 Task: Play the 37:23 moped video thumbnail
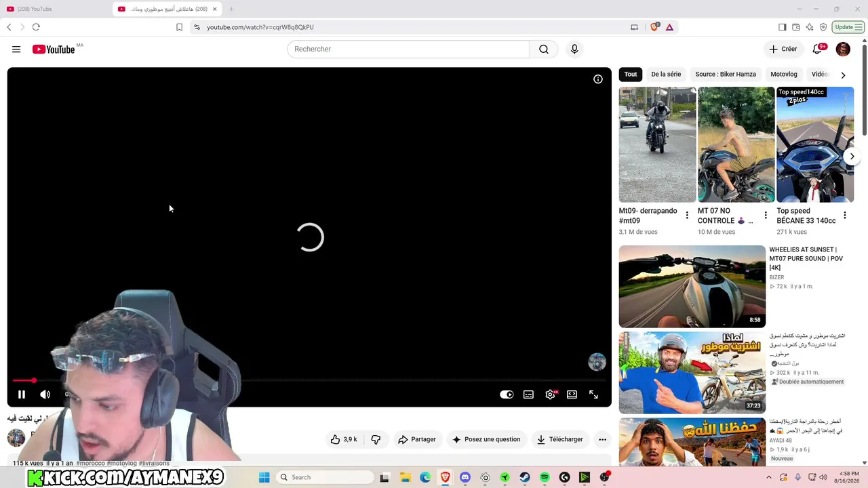692,373
